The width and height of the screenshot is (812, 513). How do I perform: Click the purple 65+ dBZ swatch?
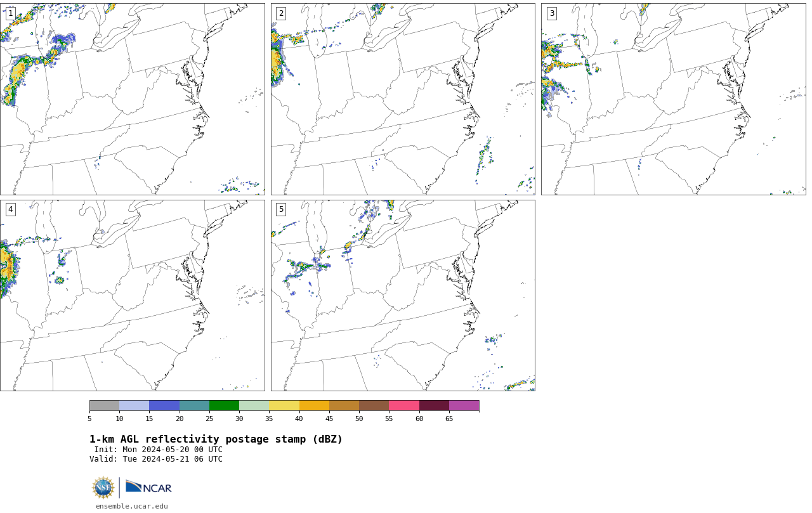[464, 406]
